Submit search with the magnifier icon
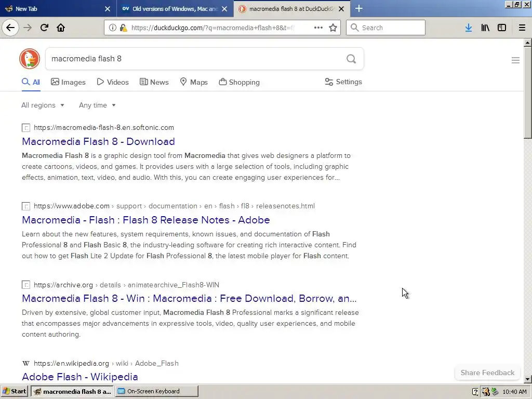Screen dimensions: 532x399 pyautogui.click(x=351, y=59)
